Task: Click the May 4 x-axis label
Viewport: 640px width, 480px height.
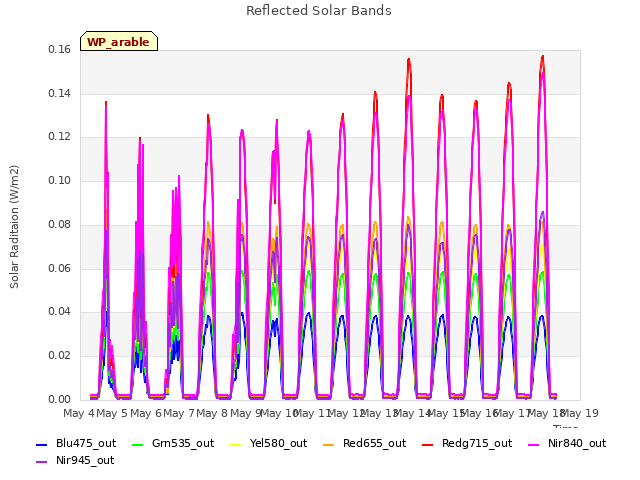Action: pyautogui.click(x=79, y=413)
